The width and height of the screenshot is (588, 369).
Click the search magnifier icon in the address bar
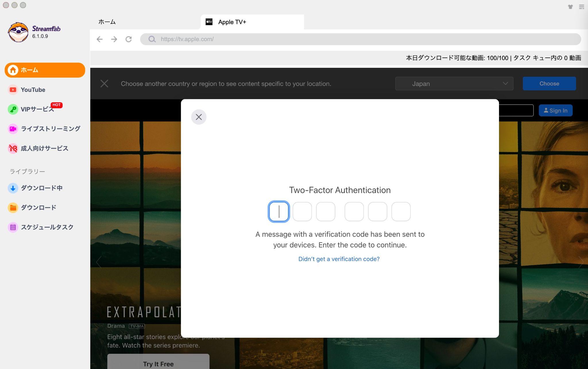(152, 39)
